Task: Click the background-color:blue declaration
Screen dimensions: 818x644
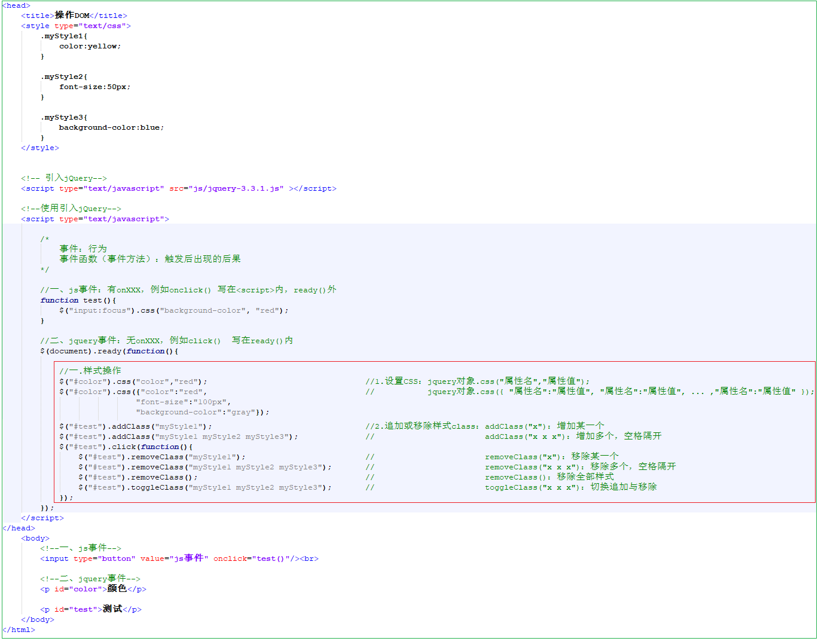Action: coord(111,127)
